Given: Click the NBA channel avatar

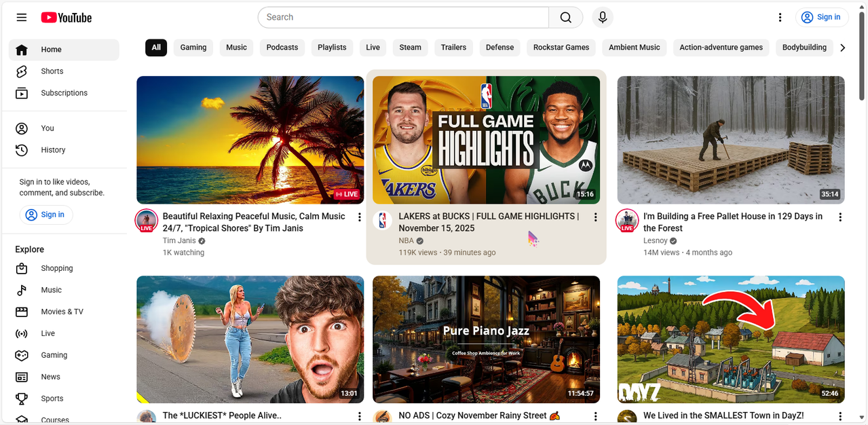Looking at the screenshot, I should point(383,221).
